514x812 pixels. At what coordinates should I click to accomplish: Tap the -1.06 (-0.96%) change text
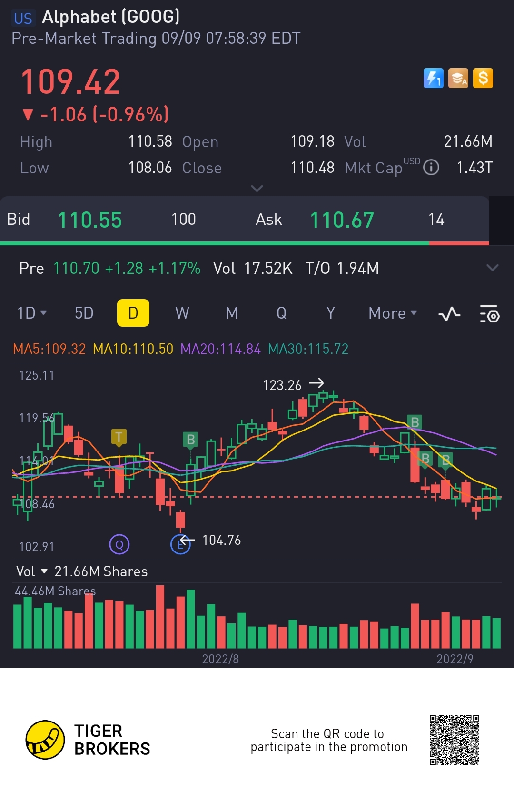[x=105, y=114]
